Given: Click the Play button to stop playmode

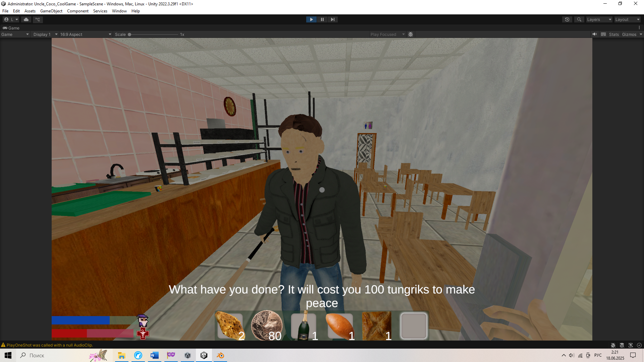Looking at the screenshot, I should pyautogui.click(x=311, y=19).
